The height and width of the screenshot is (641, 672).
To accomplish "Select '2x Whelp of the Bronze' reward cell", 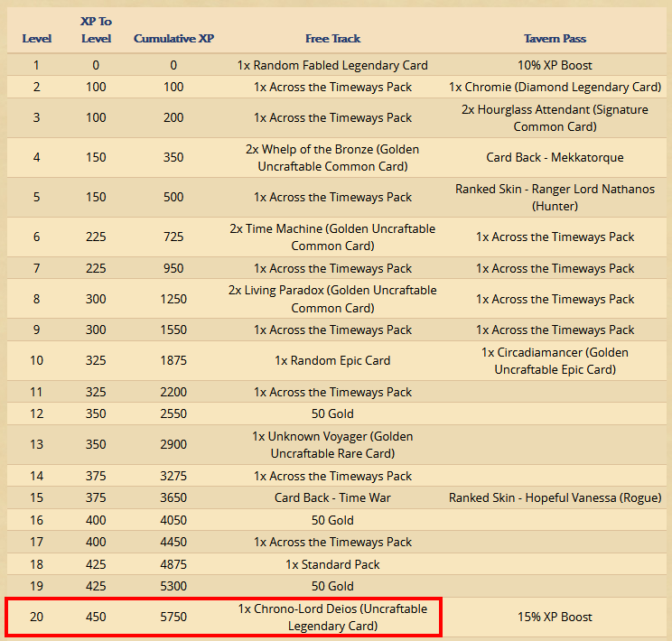I will point(332,158).
